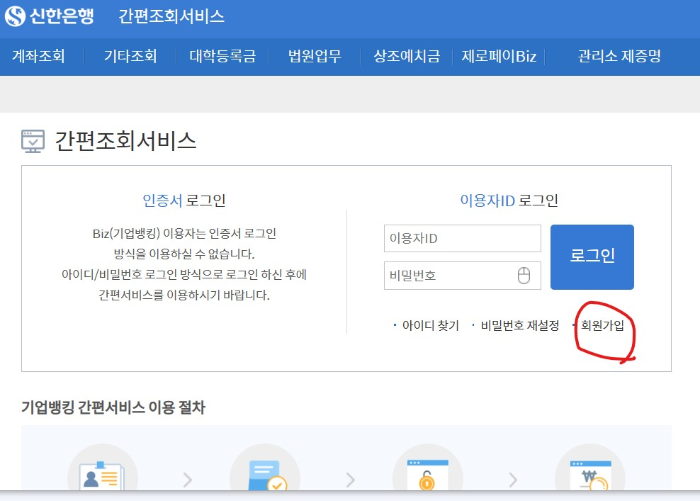
Task: Click the 비밀번호 재설정 link
Action: (x=520, y=326)
